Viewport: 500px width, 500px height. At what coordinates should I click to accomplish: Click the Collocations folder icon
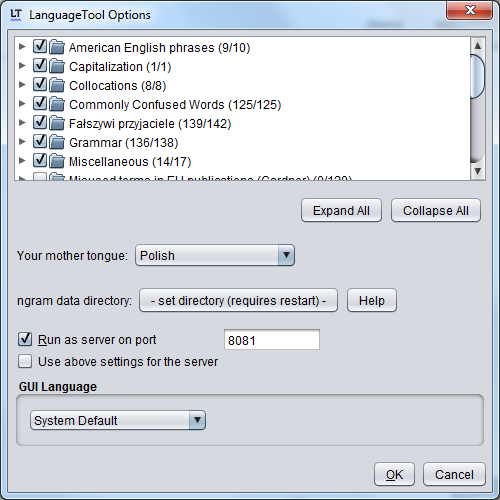57,85
